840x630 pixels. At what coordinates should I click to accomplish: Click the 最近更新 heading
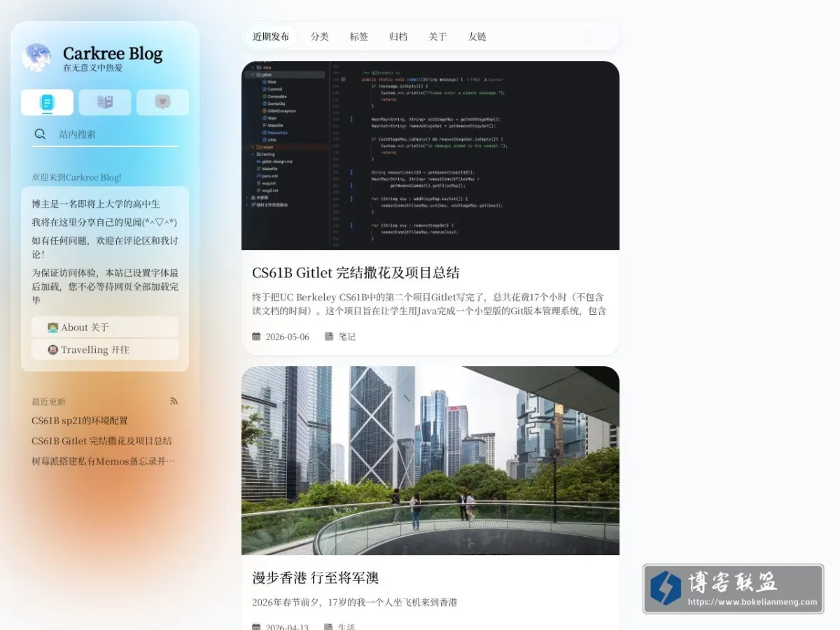tap(48, 402)
